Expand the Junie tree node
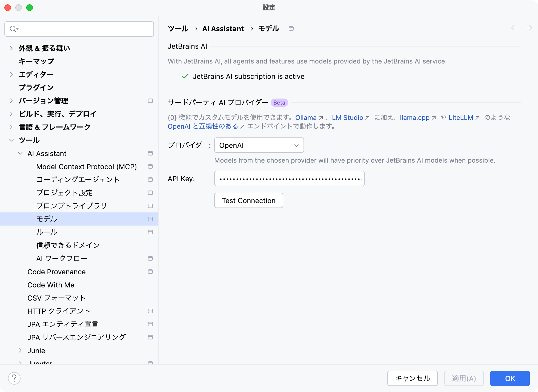Image resolution: width=538 pixels, height=392 pixels. click(20, 350)
